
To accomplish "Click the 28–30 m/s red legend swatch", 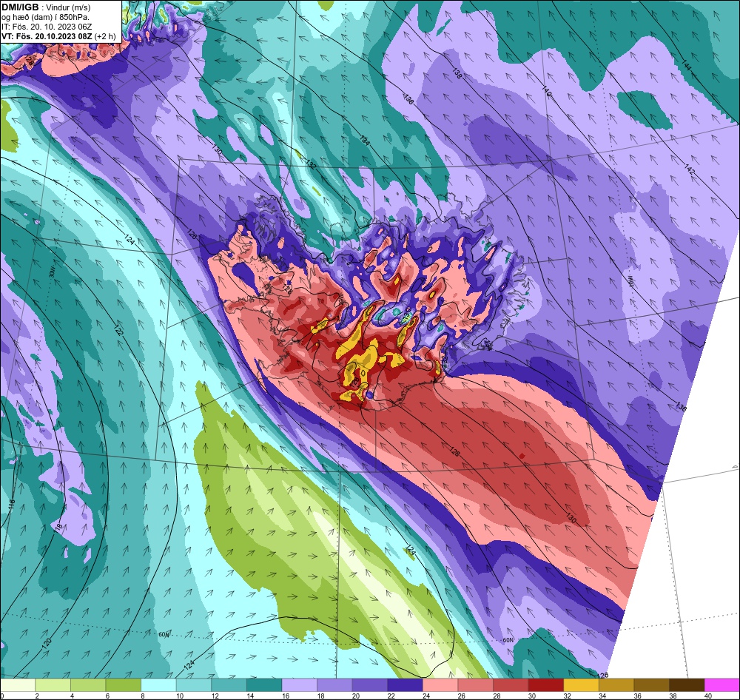I will 510,685.
